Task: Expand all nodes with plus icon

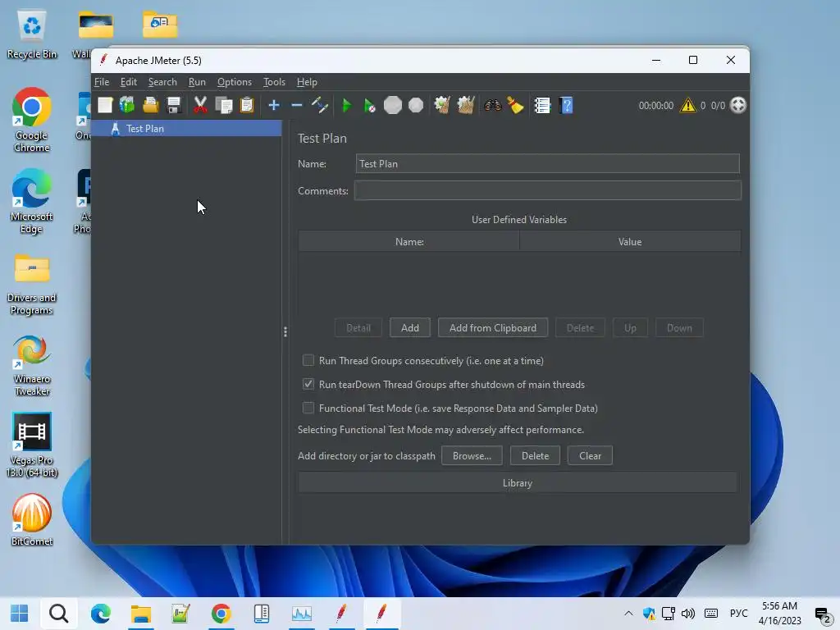Action: click(x=274, y=105)
